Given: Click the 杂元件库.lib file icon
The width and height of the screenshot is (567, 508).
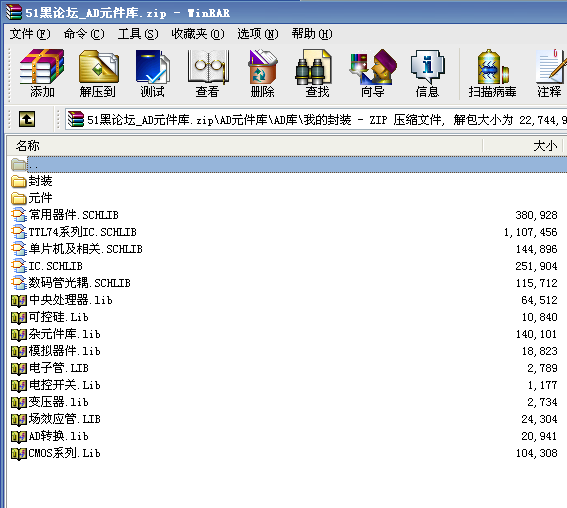Looking at the screenshot, I should [x=19, y=334].
